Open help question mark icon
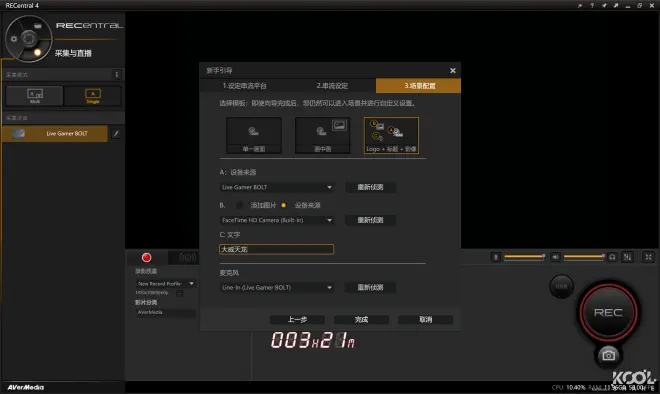 (592, 5)
